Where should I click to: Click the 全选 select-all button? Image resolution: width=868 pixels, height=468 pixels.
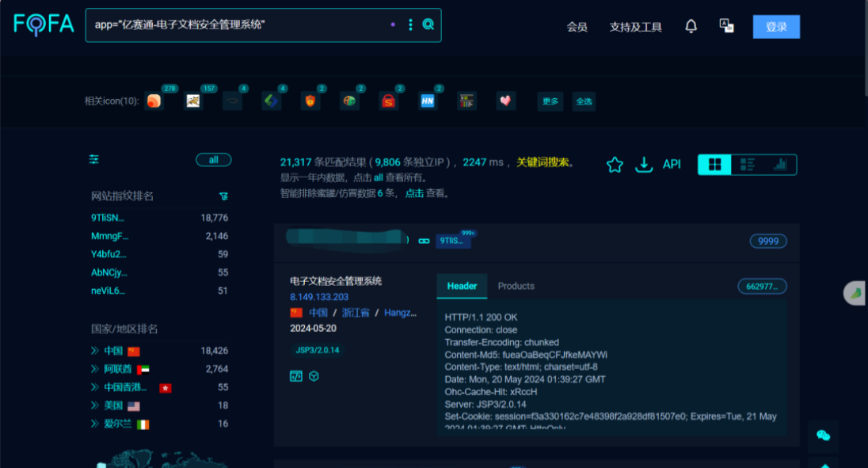pyautogui.click(x=584, y=101)
